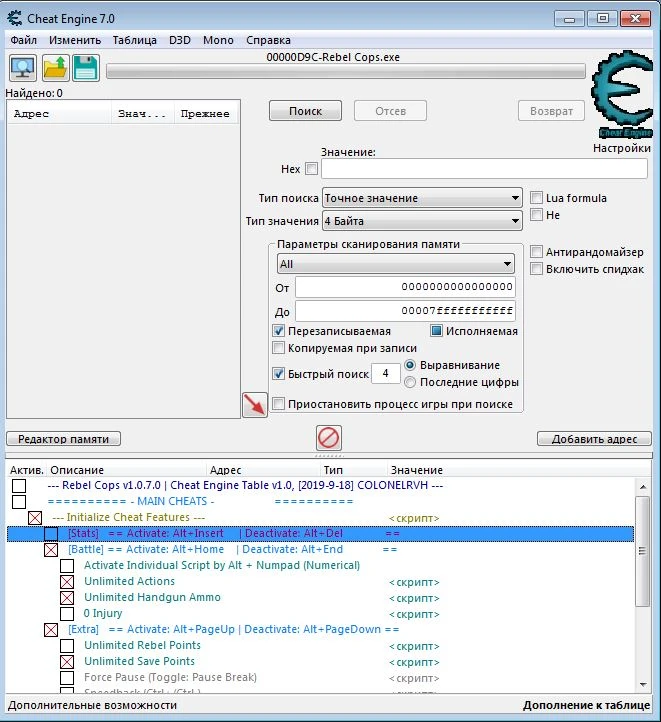
Task: Click the table scrollbar down arrow
Action: 643,685
